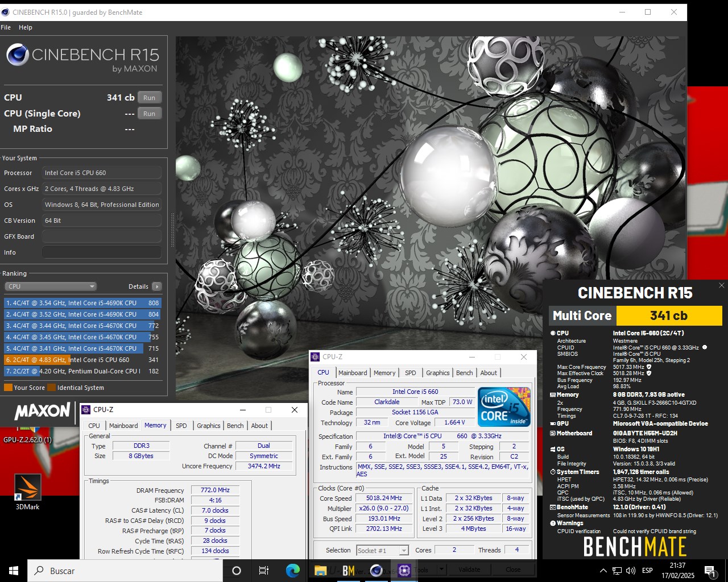The height and width of the screenshot is (582, 728).
Task: Click the Cortana circle icon
Action: click(237, 571)
